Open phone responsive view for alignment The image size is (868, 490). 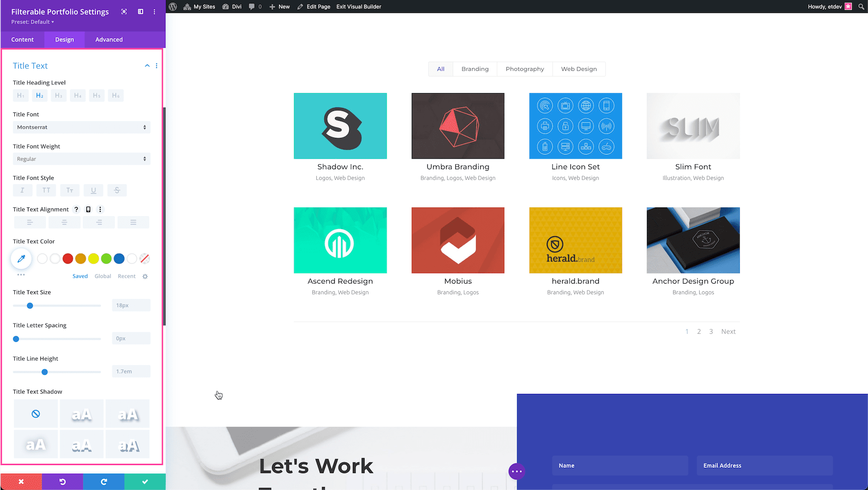click(x=88, y=209)
